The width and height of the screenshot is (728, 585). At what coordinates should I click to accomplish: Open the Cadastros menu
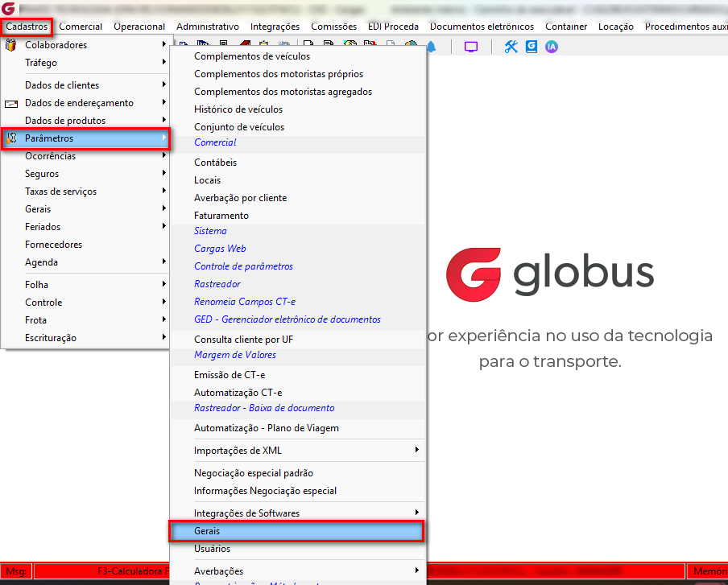(x=27, y=27)
